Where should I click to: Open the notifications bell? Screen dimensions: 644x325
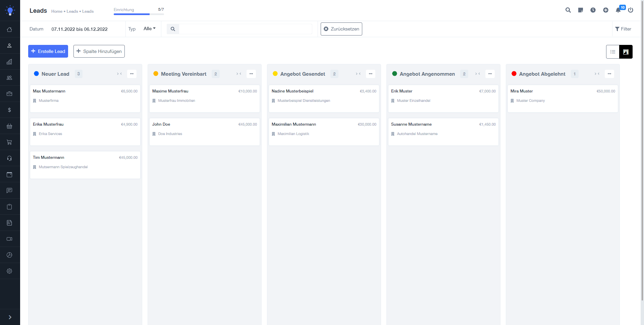[618, 10]
